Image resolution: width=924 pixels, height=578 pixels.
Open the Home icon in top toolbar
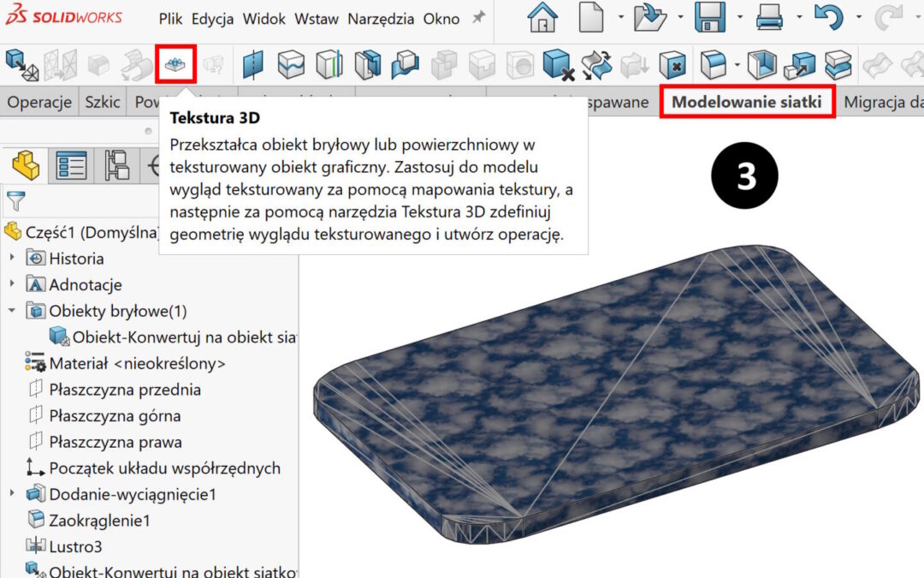(x=542, y=18)
